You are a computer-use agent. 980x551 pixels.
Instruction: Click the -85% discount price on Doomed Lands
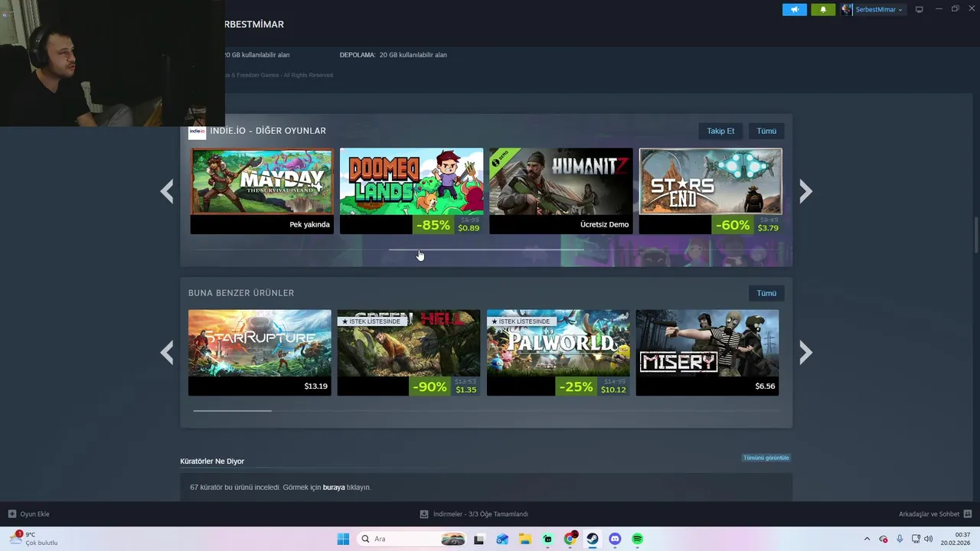[x=448, y=225]
